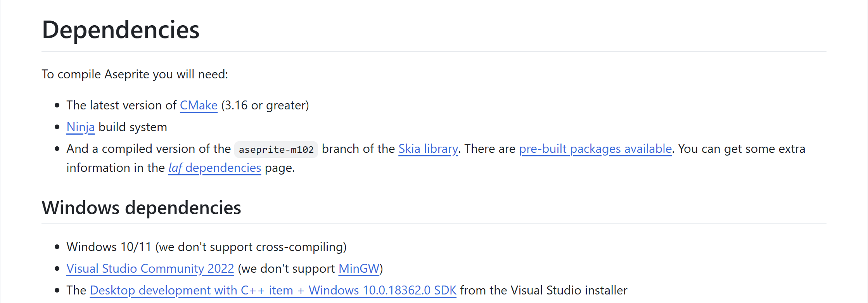This screenshot has height=303, width=868.
Task: Open the CMake link
Action: click(x=199, y=106)
